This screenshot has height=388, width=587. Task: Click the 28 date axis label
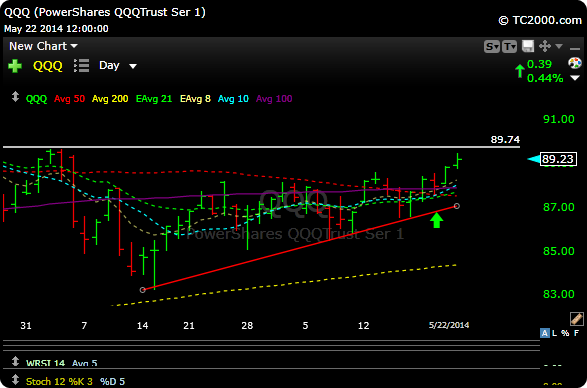pyautogui.click(x=247, y=326)
